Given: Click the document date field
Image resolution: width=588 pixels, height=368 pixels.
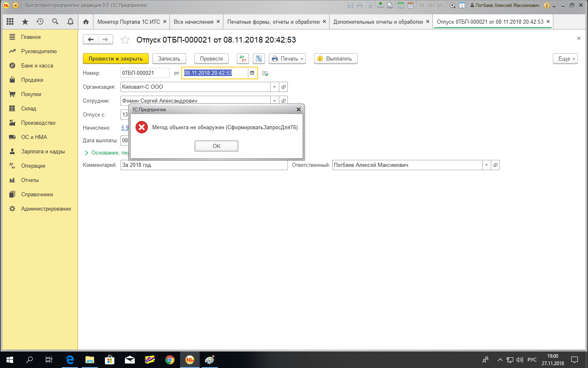Looking at the screenshot, I should click(215, 73).
